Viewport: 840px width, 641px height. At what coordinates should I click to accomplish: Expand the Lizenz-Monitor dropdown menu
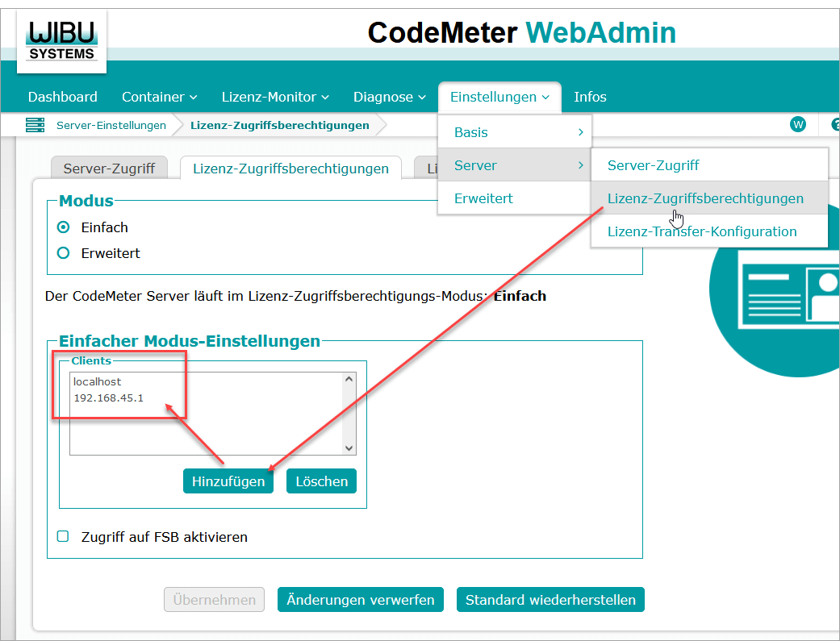coord(275,97)
